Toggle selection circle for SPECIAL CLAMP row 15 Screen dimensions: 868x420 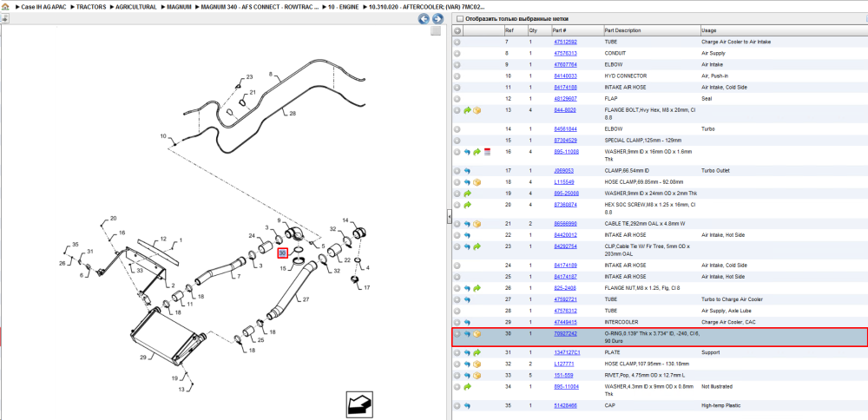(x=457, y=141)
